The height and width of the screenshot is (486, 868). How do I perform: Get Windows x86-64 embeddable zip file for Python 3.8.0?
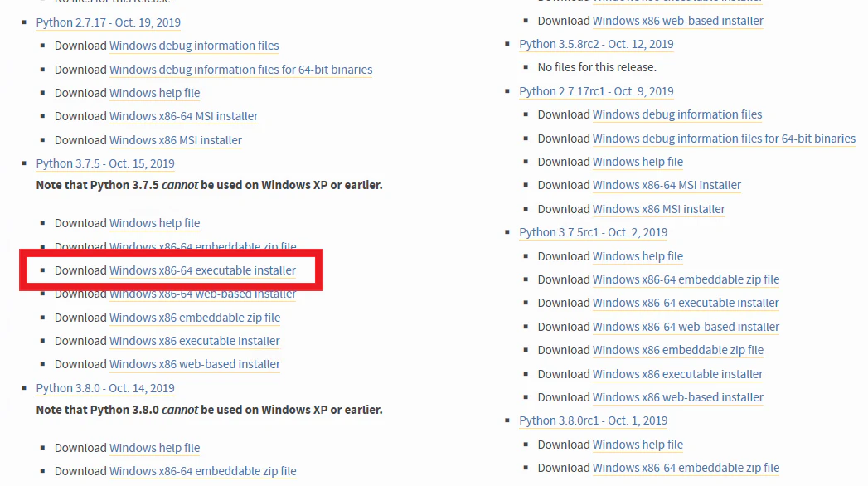coord(202,470)
